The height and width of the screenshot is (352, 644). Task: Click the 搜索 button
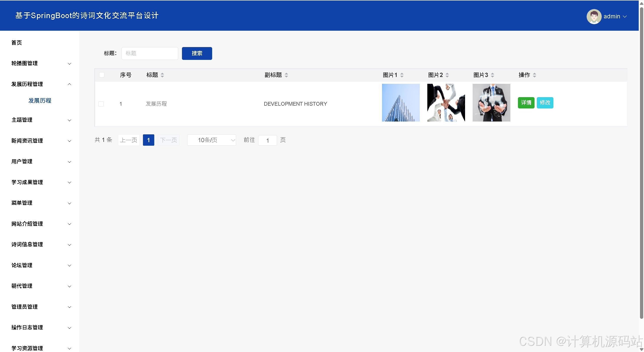tap(197, 53)
